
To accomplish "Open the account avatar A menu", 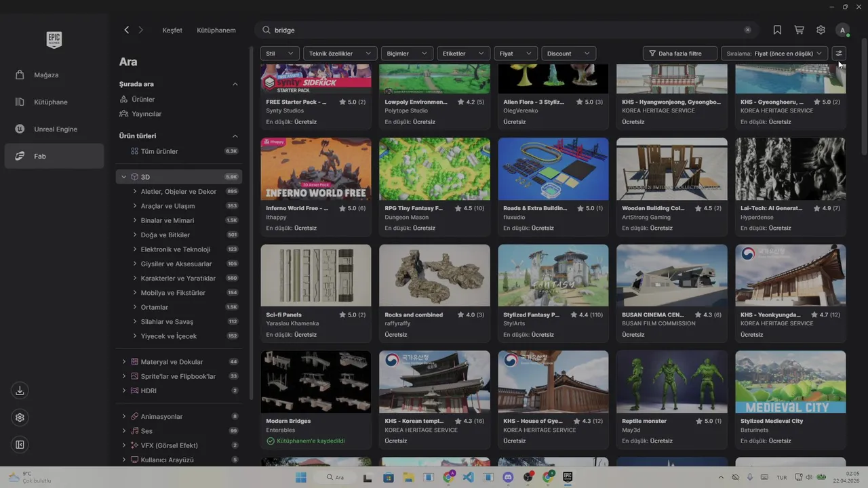I will click(x=842, y=30).
